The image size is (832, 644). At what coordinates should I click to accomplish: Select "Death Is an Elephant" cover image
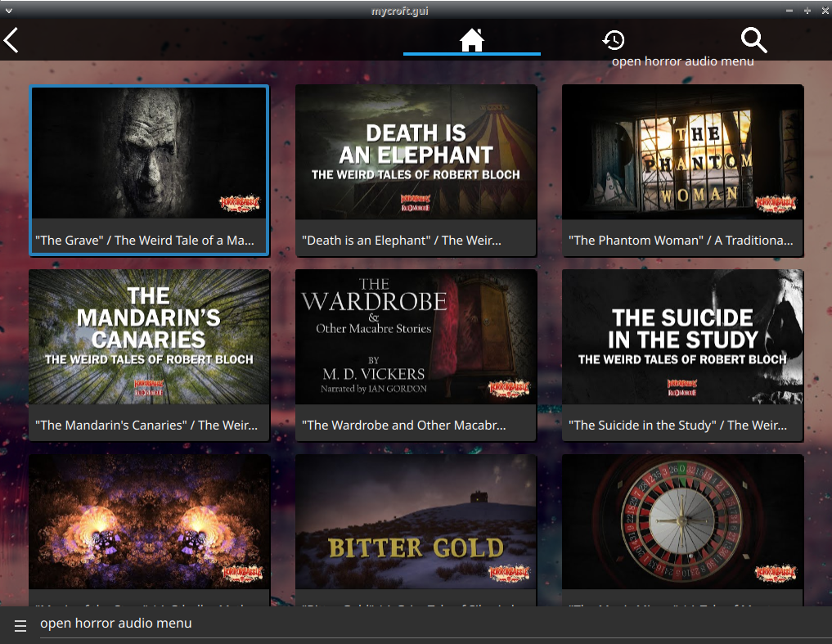[x=416, y=152]
